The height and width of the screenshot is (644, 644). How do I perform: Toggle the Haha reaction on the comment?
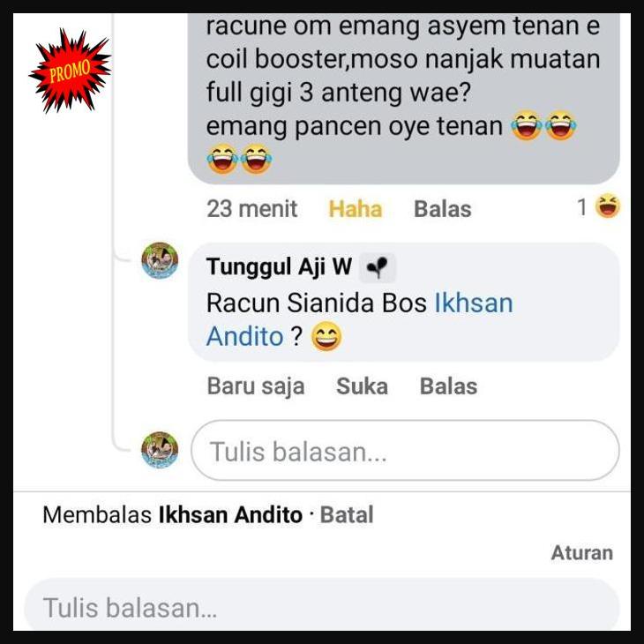pos(356,209)
